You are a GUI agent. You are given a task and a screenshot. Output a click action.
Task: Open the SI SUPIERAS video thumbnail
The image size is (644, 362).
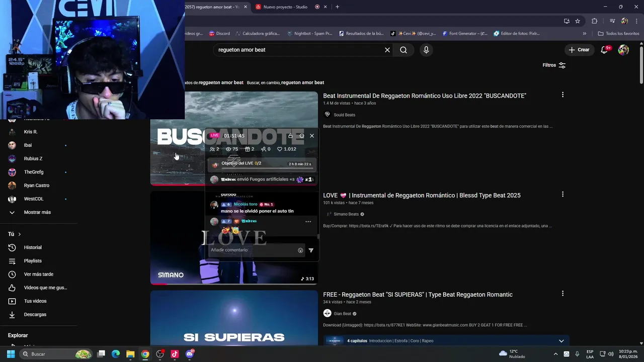(x=234, y=317)
